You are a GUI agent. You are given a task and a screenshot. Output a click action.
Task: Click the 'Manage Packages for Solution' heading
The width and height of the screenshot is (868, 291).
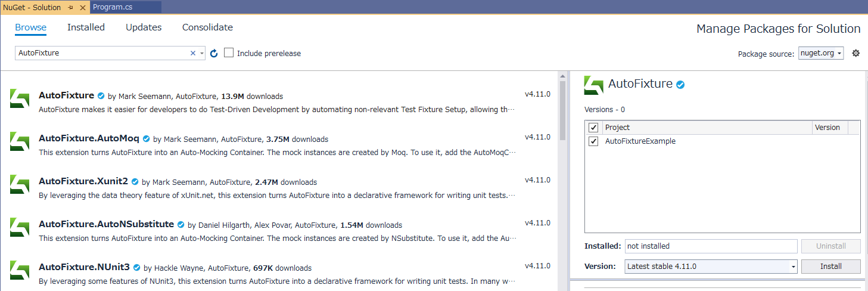[779, 29]
